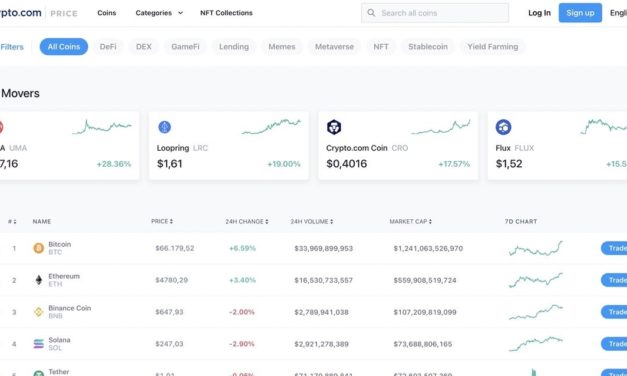
Task: Click the Crypto.com Price logo
Action: tap(38, 13)
